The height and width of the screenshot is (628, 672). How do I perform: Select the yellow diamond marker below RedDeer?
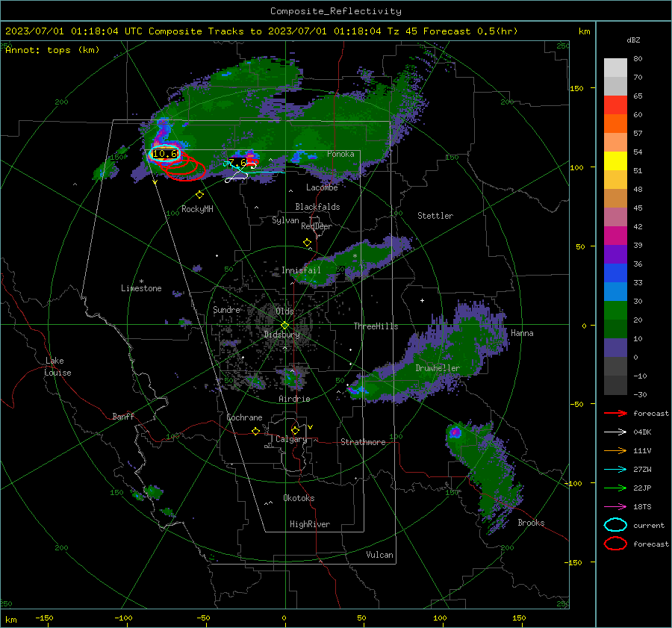click(x=307, y=243)
